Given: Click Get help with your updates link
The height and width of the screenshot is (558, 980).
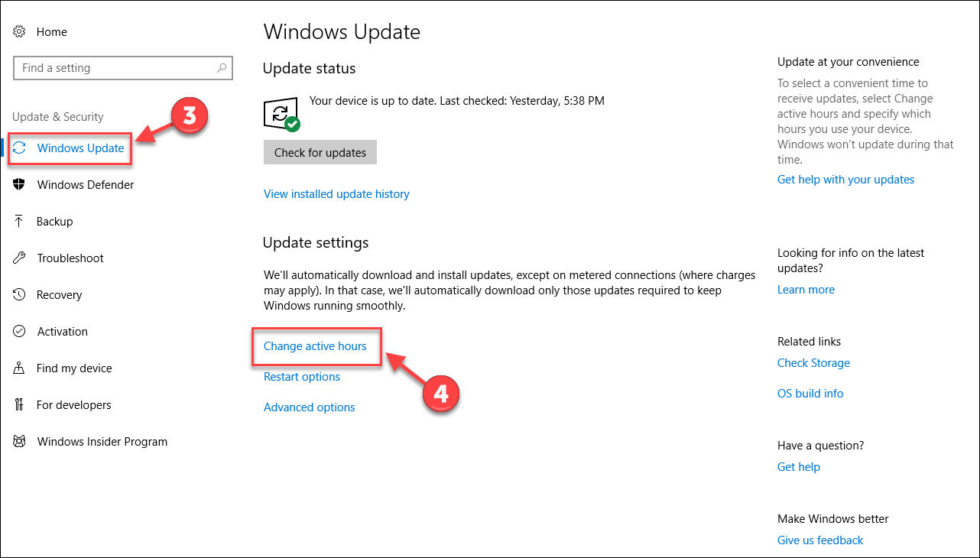Looking at the screenshot, I should [845, 180].
